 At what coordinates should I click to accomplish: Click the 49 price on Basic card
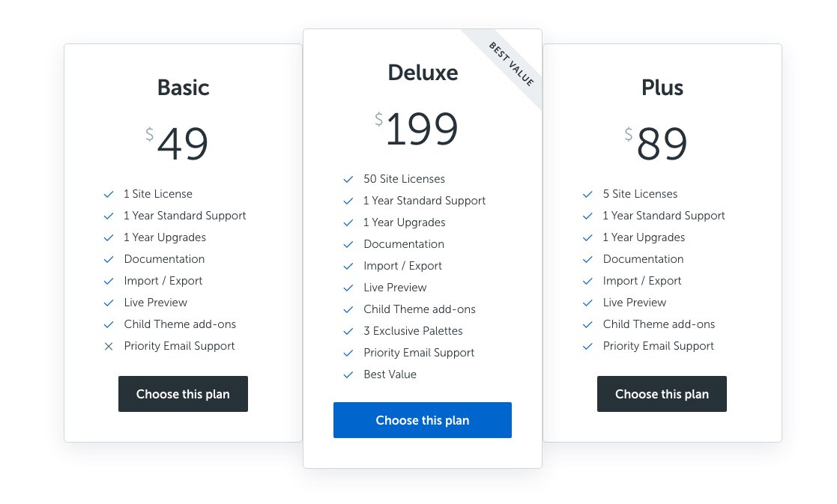(x=183, y=144)
